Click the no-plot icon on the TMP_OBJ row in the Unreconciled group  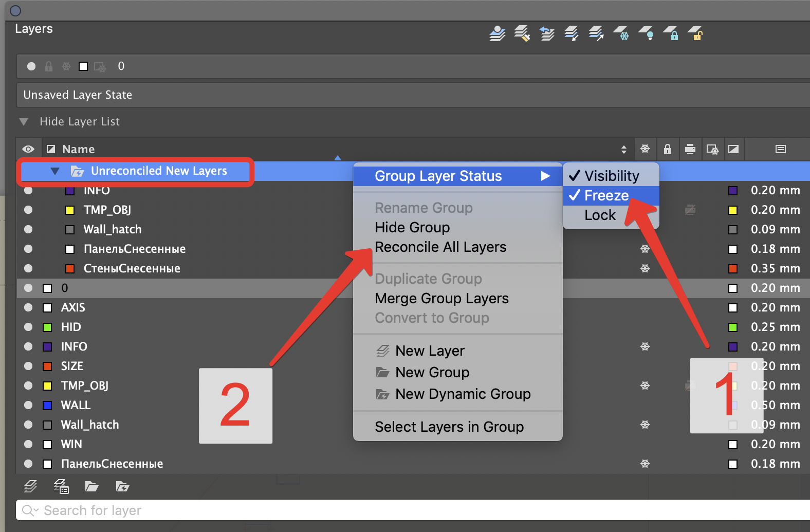690,210
